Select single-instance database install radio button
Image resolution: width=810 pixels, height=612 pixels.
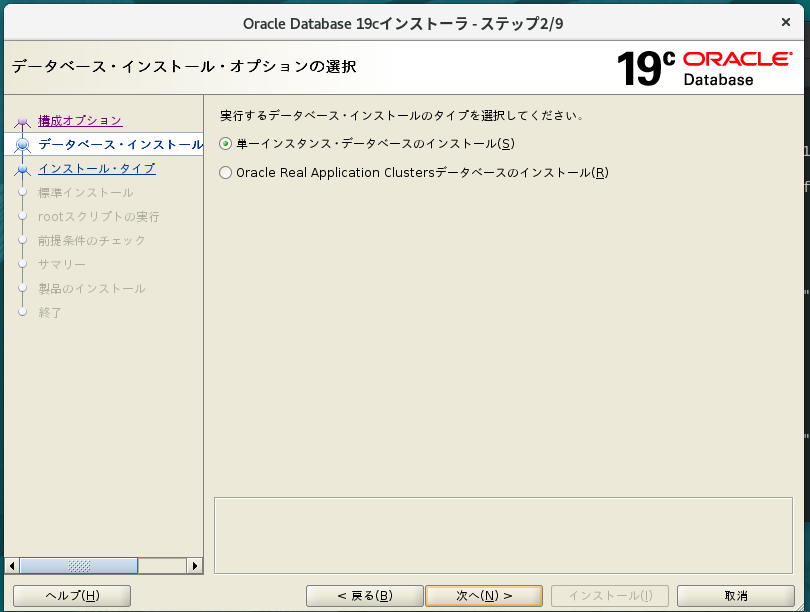click(225, 144)
